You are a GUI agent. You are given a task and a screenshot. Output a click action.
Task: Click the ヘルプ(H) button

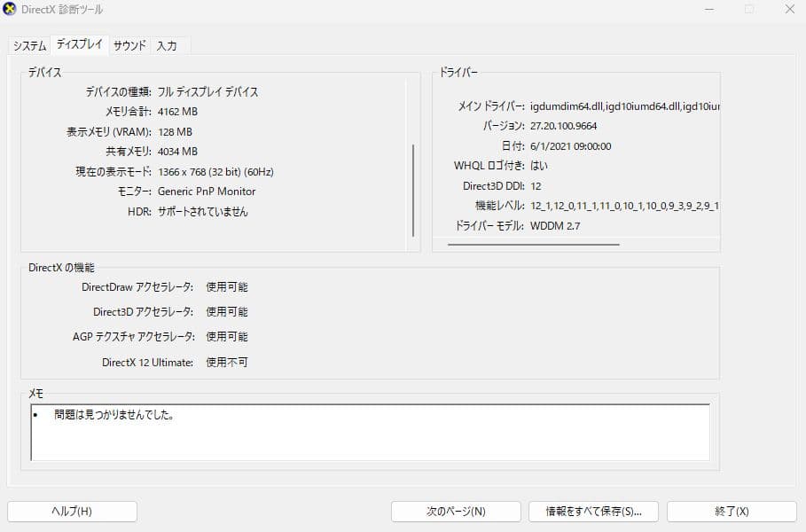(72, 511)
